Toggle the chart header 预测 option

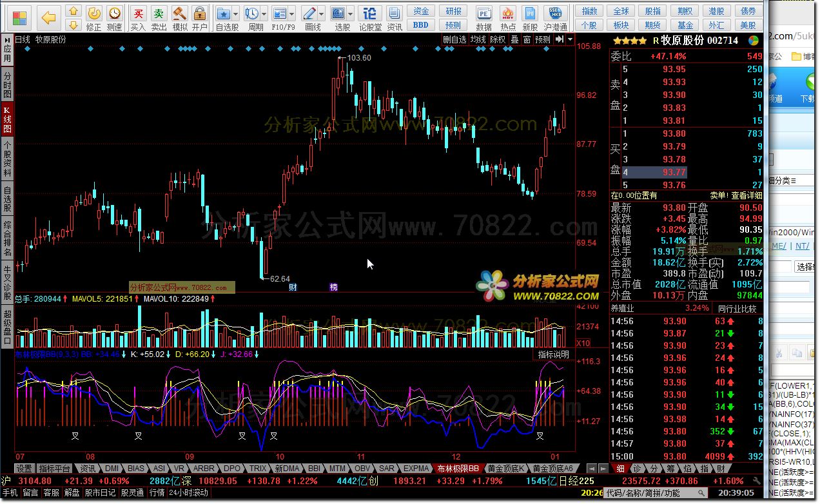coord(543,39)
